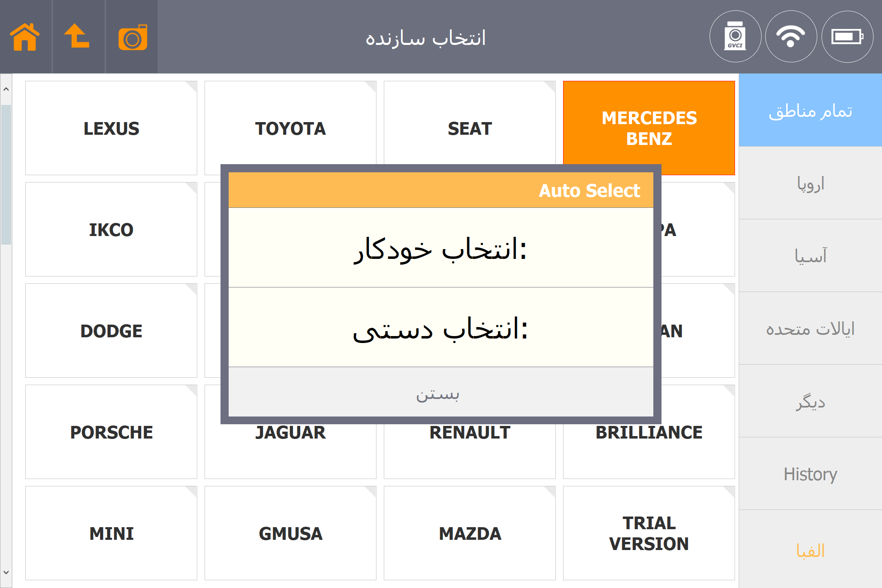Check the battery status icon
Image resolution: width=882 pixels, height=588 pixels.
847,37
